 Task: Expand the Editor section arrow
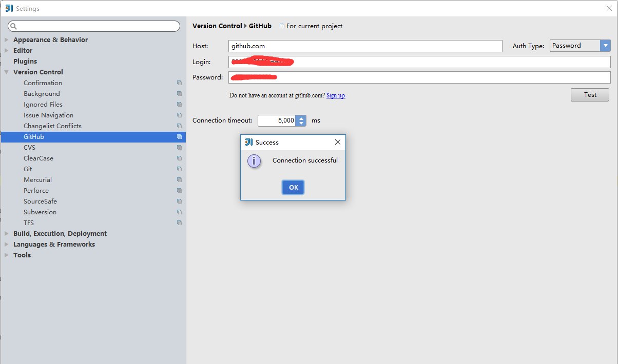point(7,50)
